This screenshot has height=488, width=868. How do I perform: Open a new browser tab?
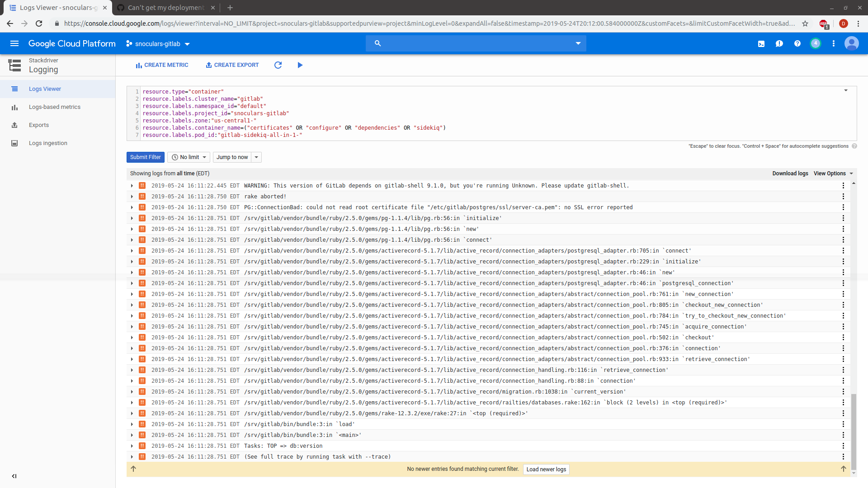(230, 8)
